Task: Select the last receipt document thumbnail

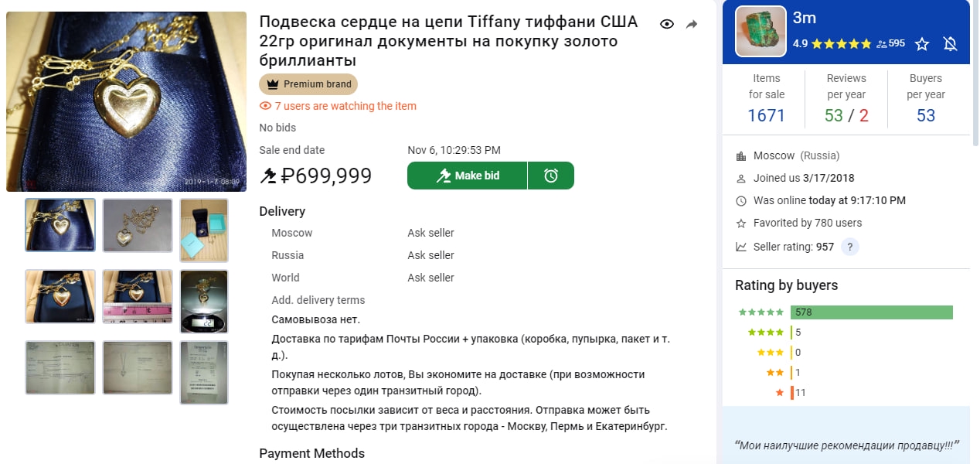Action: pyautogui.click(x=204, y=372)
